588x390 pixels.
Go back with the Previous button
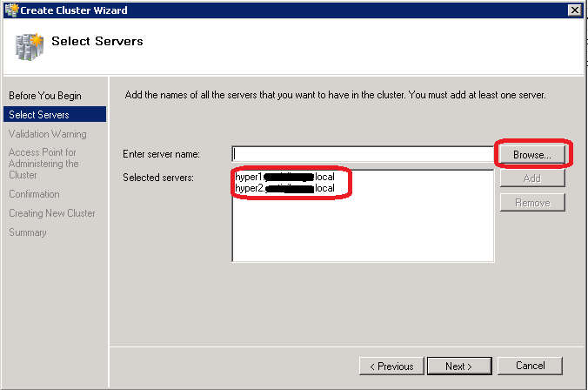point(391,366)
